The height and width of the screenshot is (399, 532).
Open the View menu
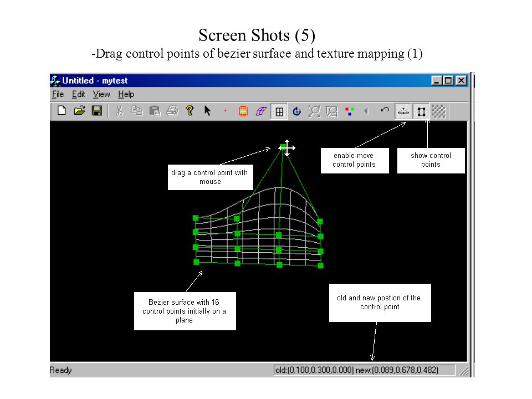(x=101, y=94)
